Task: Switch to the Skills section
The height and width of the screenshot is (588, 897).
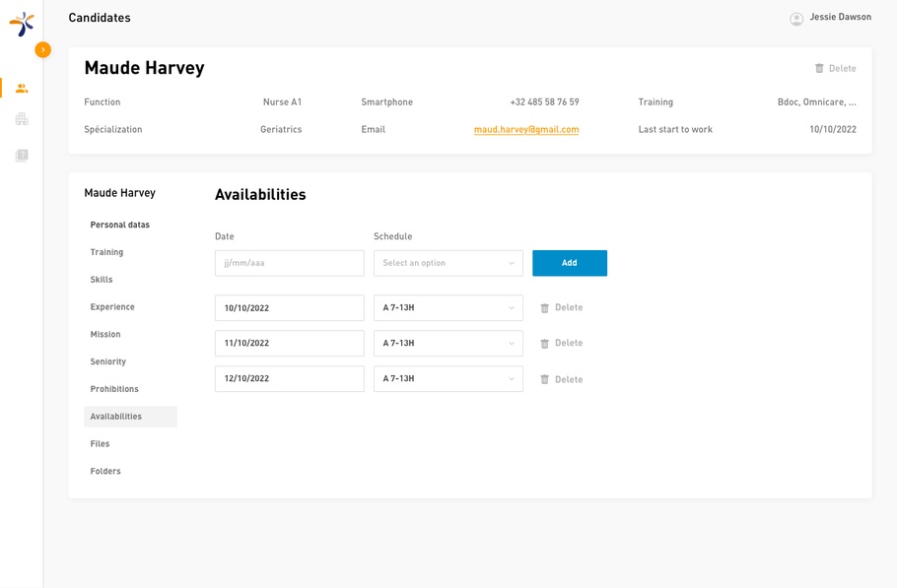Action: pyautogui.click(x=102, y=280)
